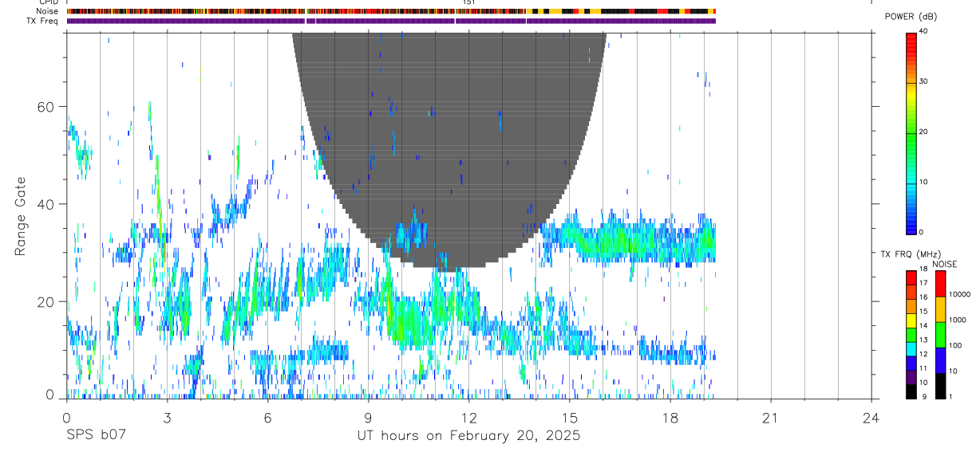Click the green swatch in NOISE legend
This screenshot has width=980, height=452.
click(940, 335)
